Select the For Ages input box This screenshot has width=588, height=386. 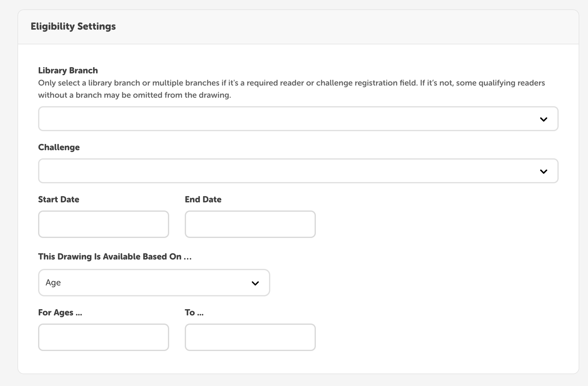coord(103,337)
